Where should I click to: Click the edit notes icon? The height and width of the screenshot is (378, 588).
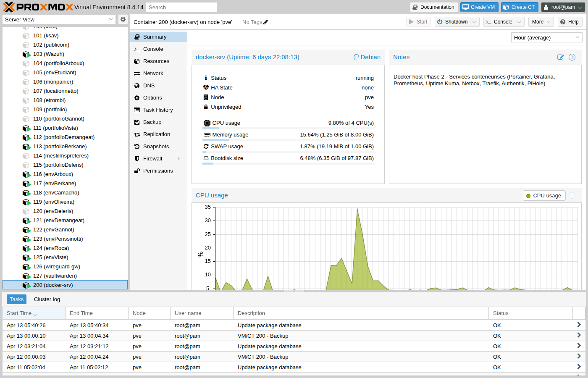[x=560, y=57]
